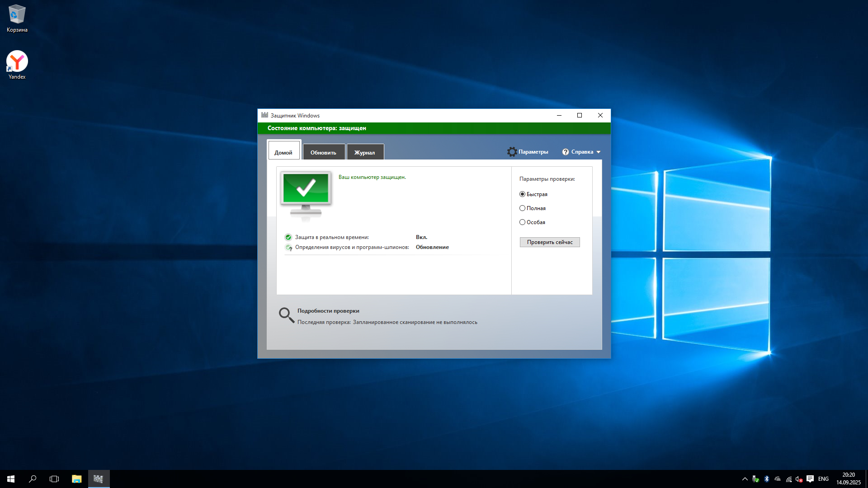Switch language via ENG indicator
This screenshot has width=868, height=488.
click(823, 479)
